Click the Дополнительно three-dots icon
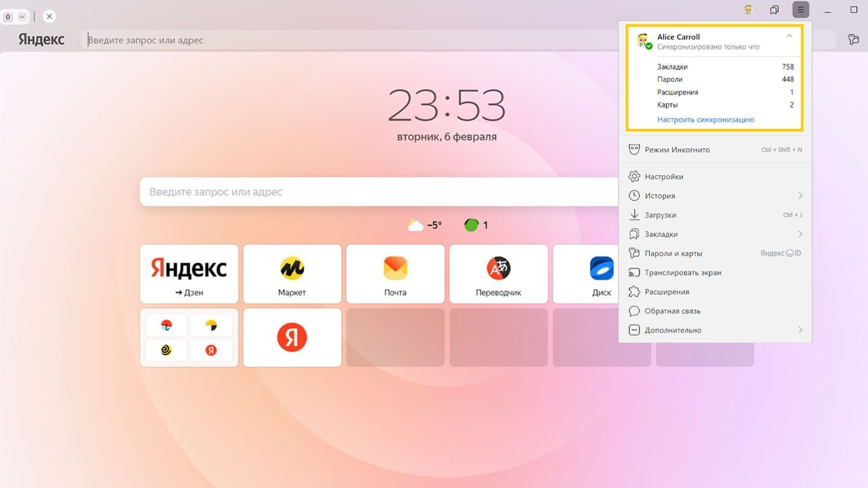Viewport: 868px width, 488px height. [x=634, y=330]
